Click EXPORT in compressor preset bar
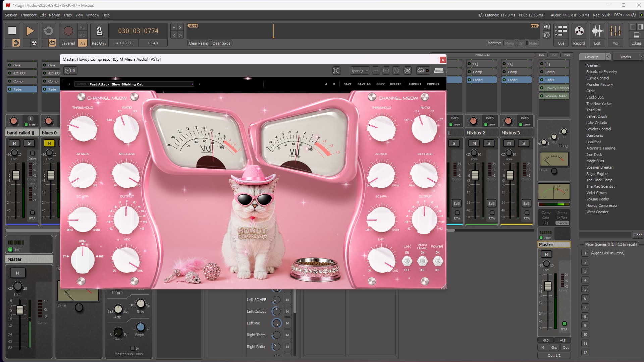644x362 pixels. 433,84
